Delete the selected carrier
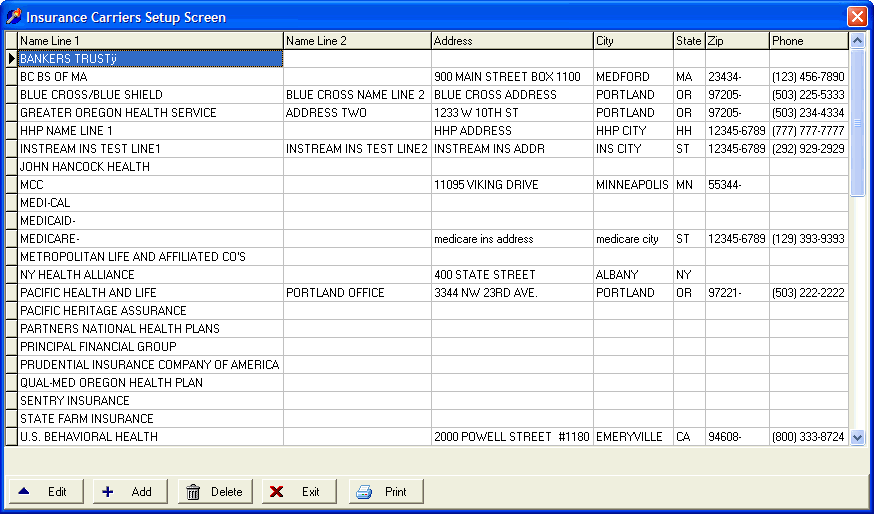This screenshot has width=874, height=514. coord(215,491)
